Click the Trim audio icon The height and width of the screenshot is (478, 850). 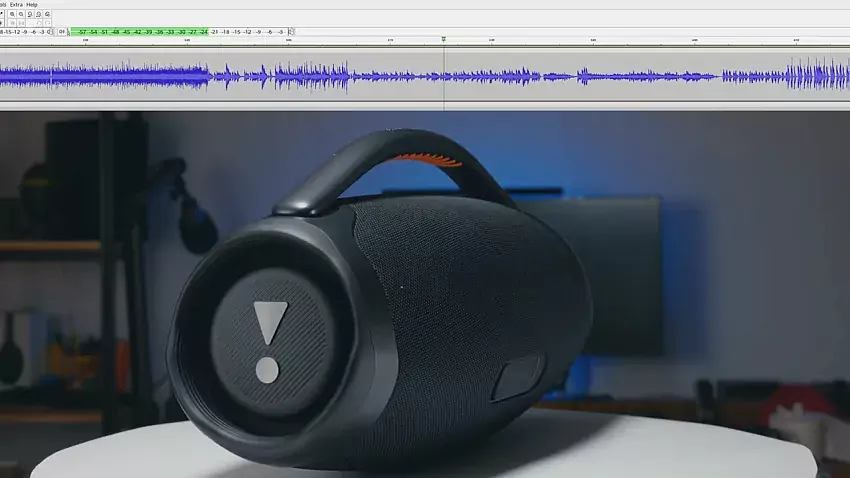coord(12,23)
